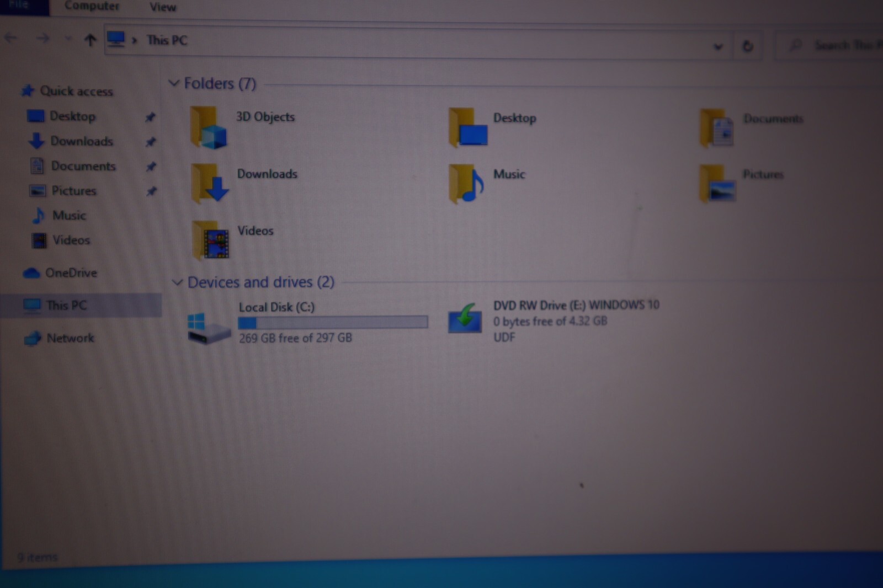Collapse the Folders (7) section
The height and width of the screenshot is (588, 883).
tap(173, 83)
